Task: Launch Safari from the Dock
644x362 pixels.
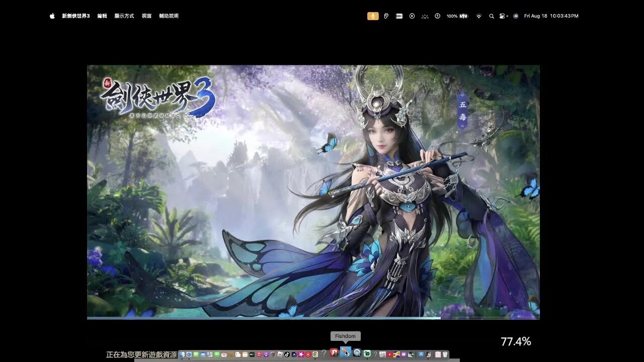Action: point(189,354)
